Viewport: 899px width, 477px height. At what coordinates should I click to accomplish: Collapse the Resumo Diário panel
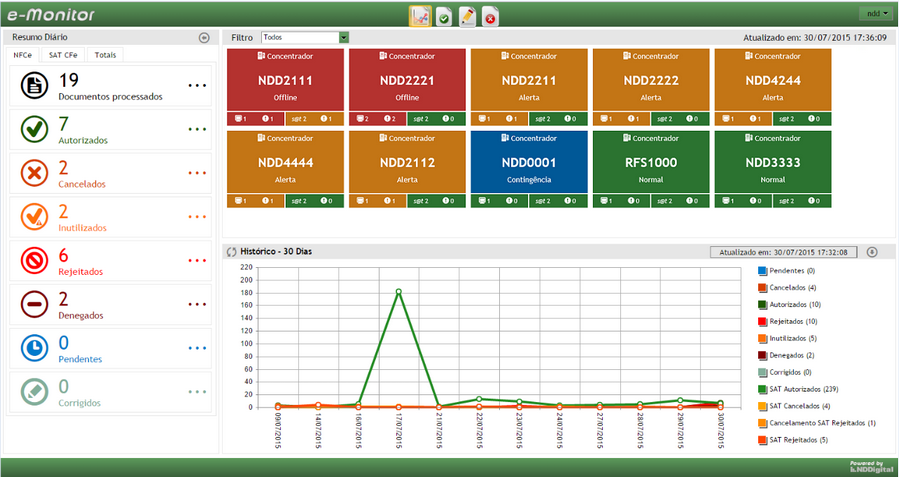pos(204,37)
